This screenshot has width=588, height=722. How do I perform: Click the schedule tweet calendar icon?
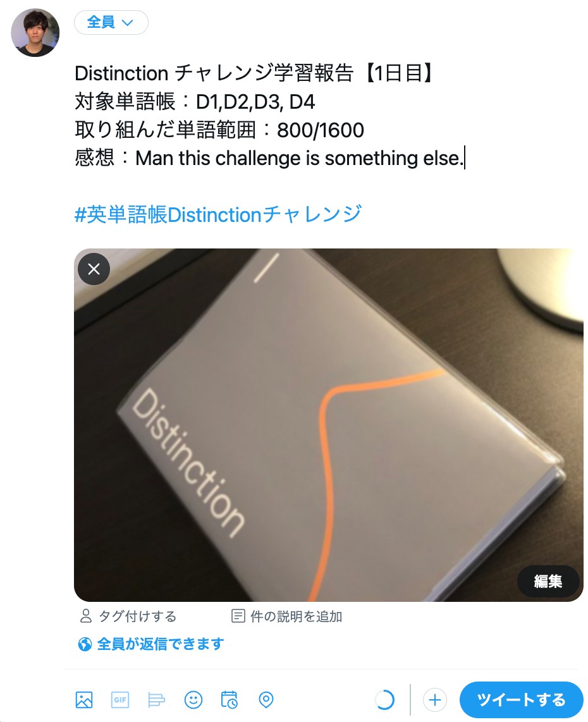coord(230,700)
